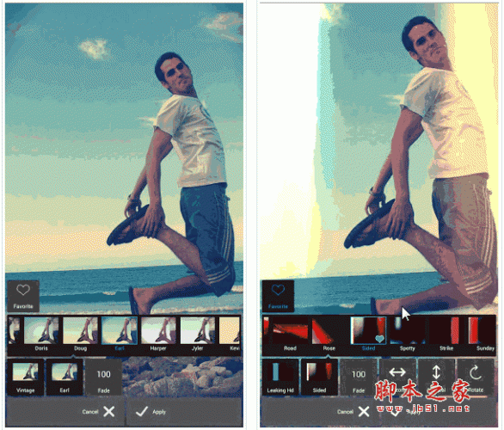Select the highlighted Sided effect in the strip
This screenshot has height=430, width=504.
click(x=368, y=335)
